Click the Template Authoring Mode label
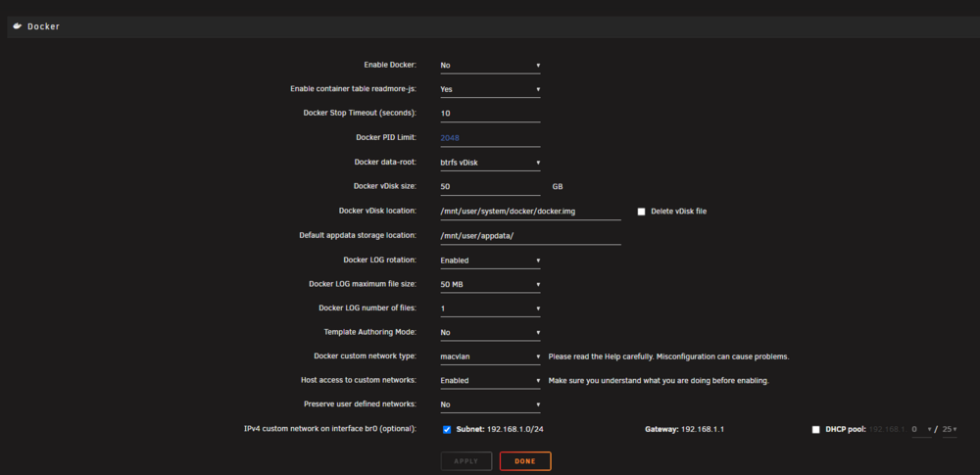Image resolution: width=980 pixels, height=475 pixels. pos(370,333)
